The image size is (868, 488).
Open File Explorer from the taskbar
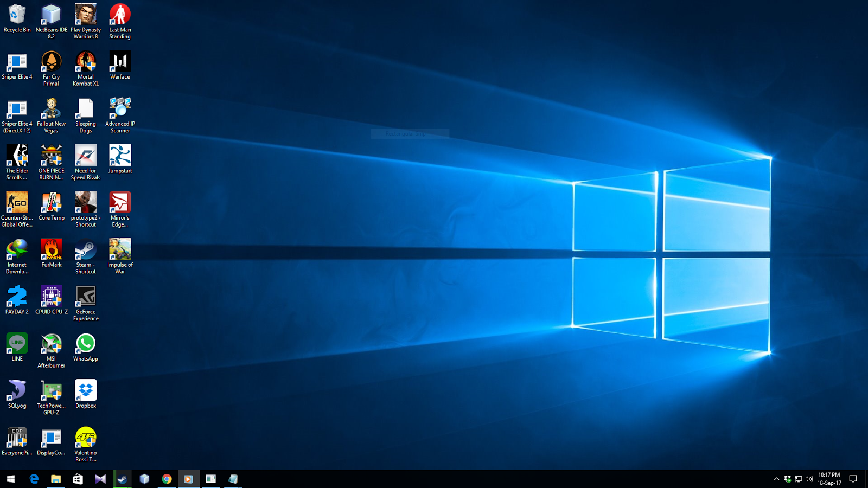coord(55,479)
